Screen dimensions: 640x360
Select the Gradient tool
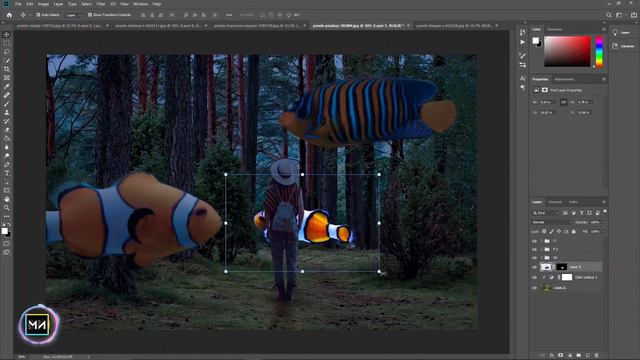point(7,138)
